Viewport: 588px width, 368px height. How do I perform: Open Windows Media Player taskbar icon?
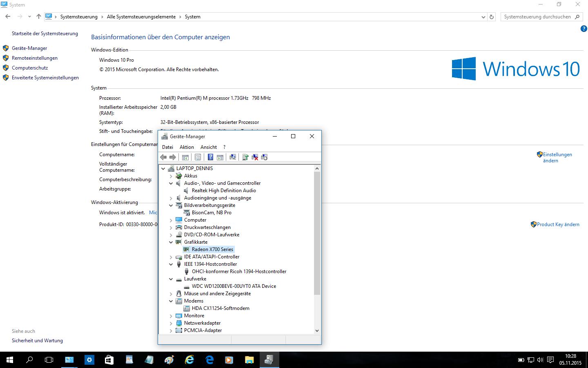point(229,360)
